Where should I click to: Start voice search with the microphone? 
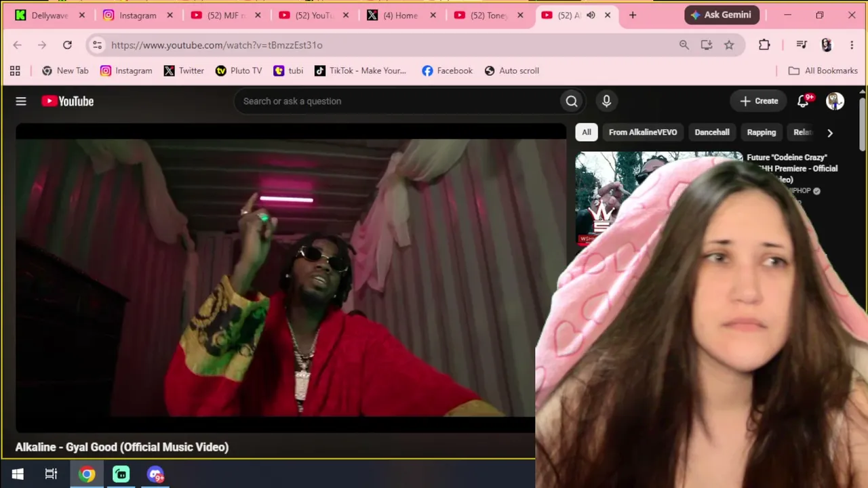tap(606, 101)
